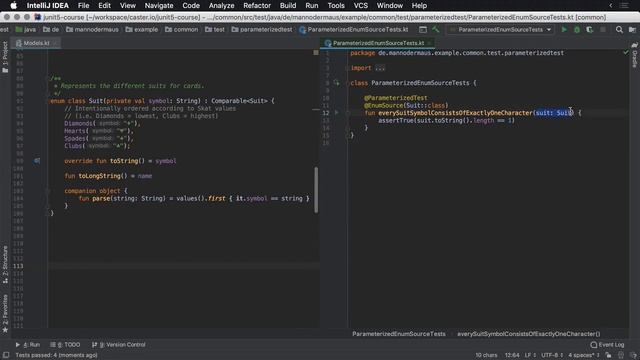Click the green inspection checkmark in right editor
640x360 pixels.
pyautogui.click(x=626, y=53)
